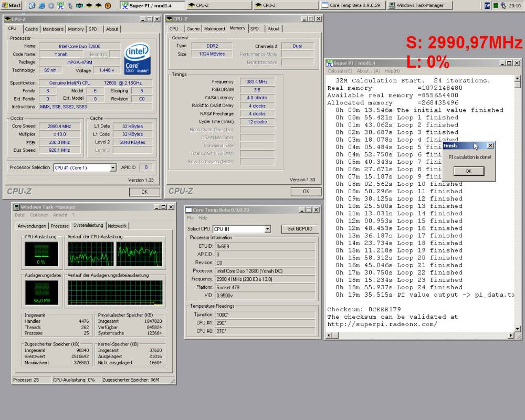The image size is (525, 420).
Task: Click the green Task Manager tray icon
Action: point(496,5)
